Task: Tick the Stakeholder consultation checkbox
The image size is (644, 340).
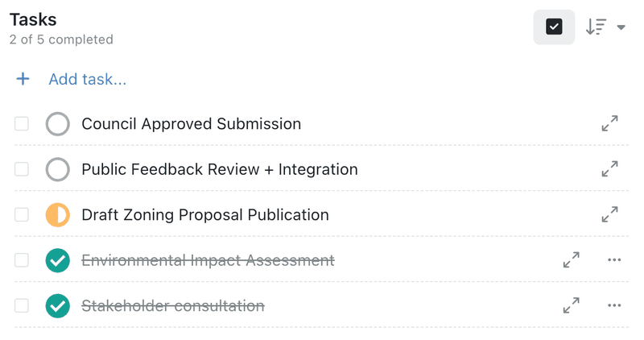Action: 22,306
